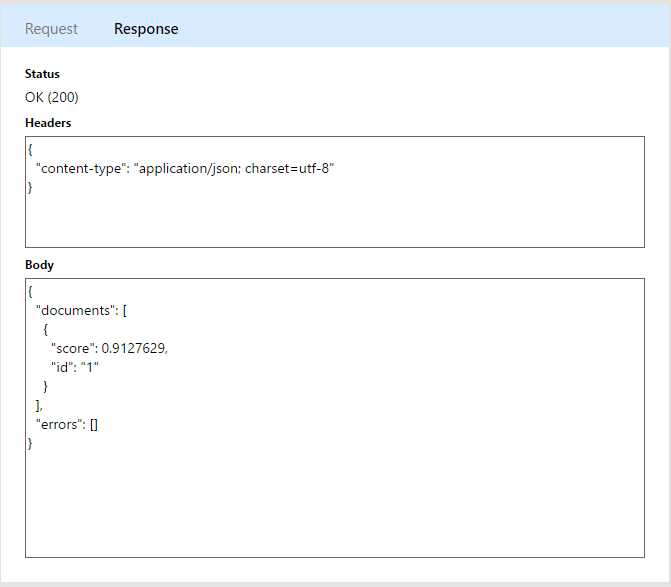Viewport: 671px width, 587px height.
Task: Click the OK (200) status text
Action: (52, 97)
